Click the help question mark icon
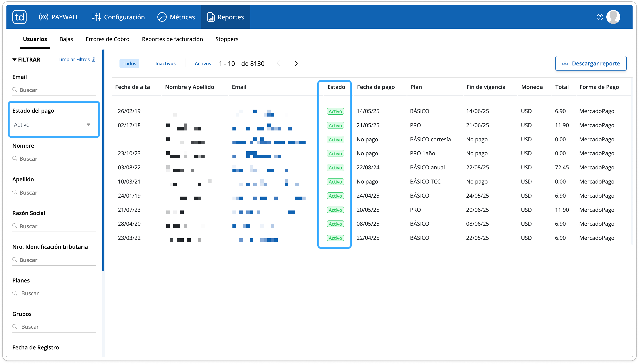This screenshot has height=364, width=639. (x=600, y=17)
